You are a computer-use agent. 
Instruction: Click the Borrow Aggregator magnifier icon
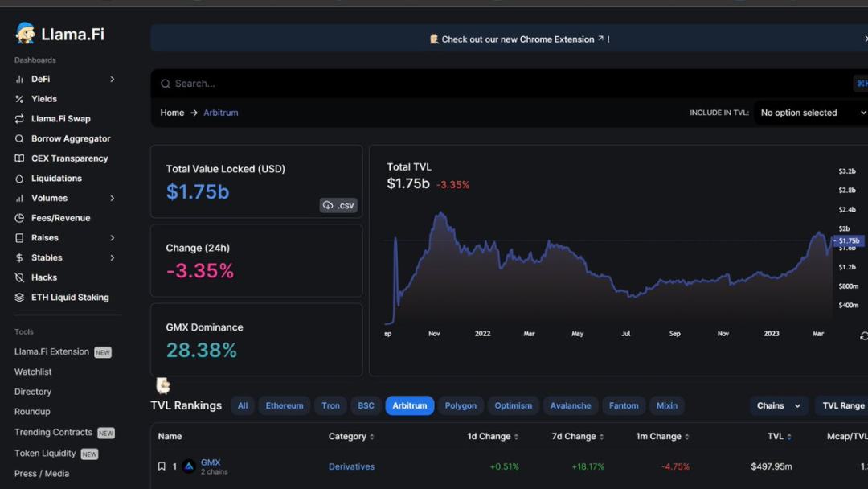(x=19, y=138)
